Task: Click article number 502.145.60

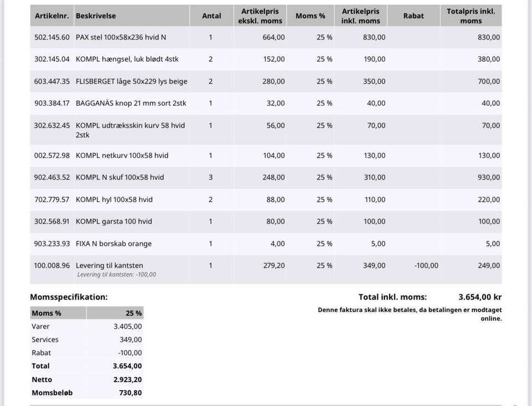Action: tap(52, 37)
